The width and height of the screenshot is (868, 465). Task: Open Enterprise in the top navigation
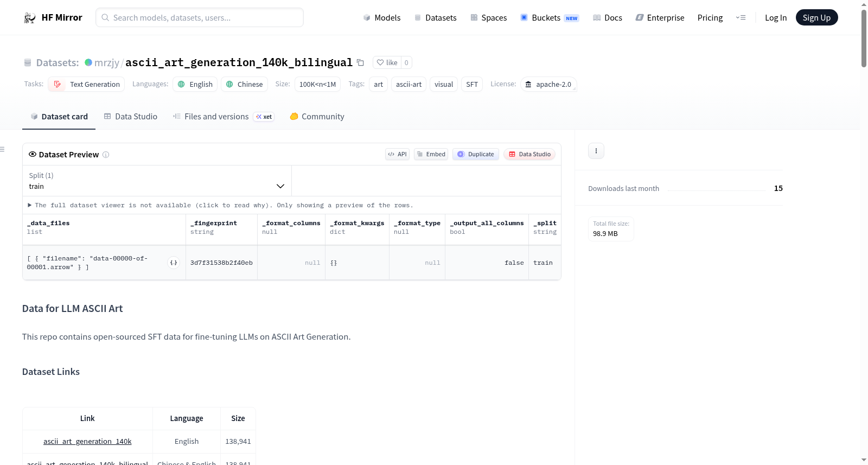(x=660, y=18)
